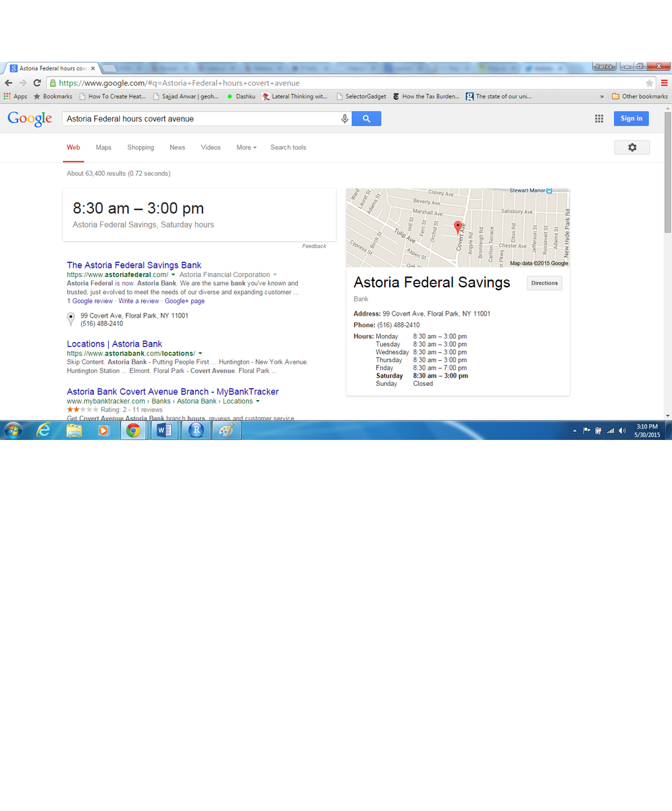Click the map pin icon beside 99 Covert Ave
Viewport: 672px width, 811px height.
(71, 320)
